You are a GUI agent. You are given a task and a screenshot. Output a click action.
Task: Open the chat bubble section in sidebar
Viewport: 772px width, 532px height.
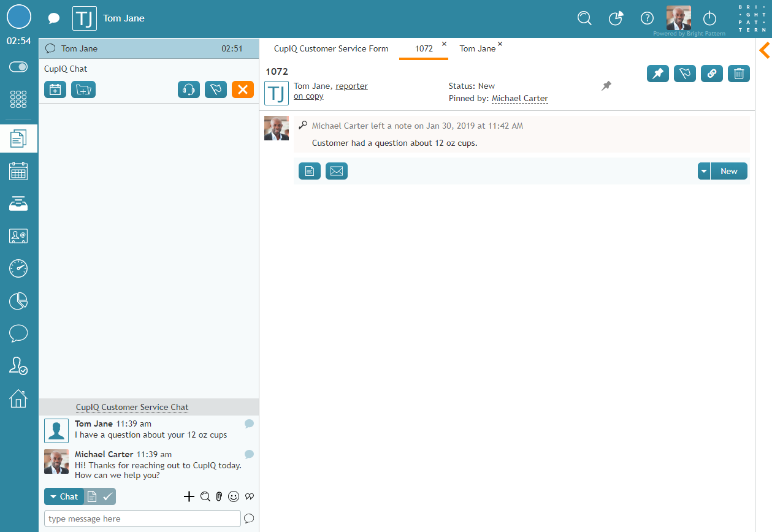pos(18,333)
